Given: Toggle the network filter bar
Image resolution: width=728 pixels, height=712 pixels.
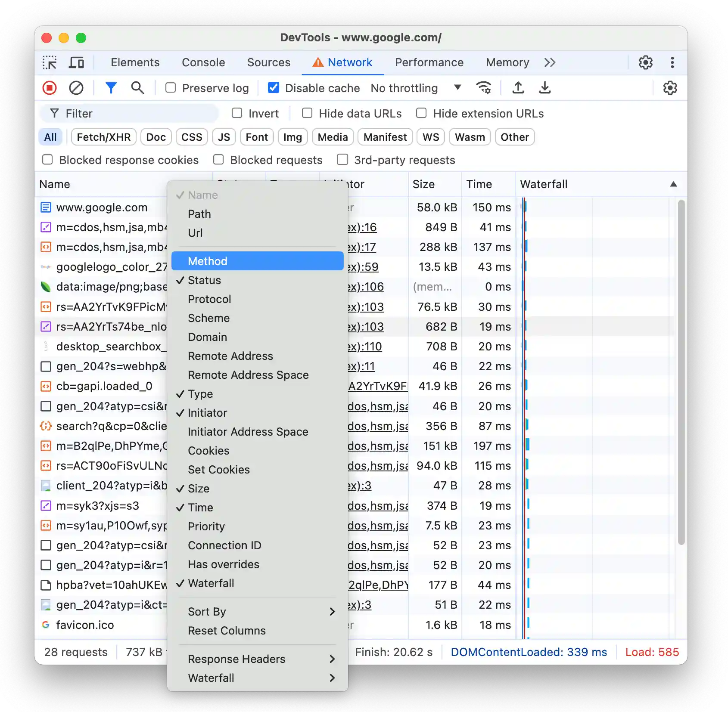Looking at the screenshot, I should tap(111, 88).
